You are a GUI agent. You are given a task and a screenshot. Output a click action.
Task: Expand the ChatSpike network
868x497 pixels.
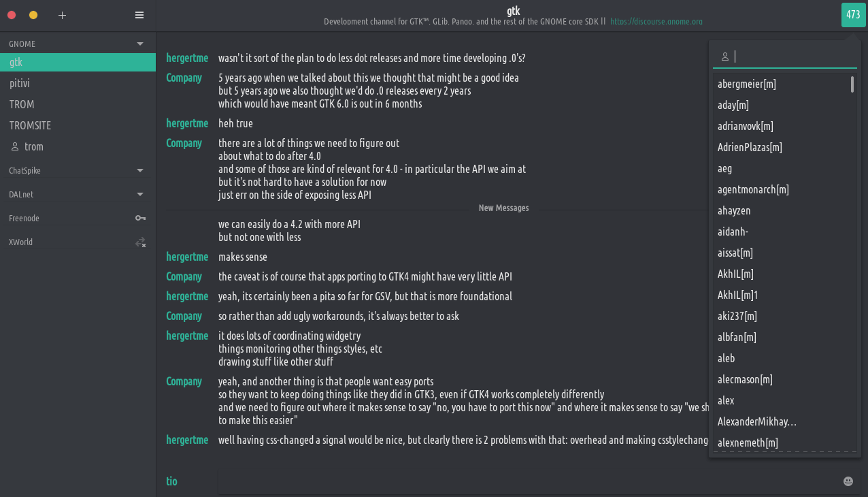(140, 170)
